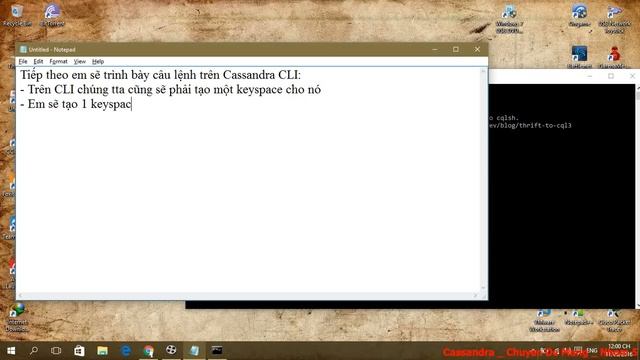Open Notepad File menu

pyautogui.click(x=23, y=61)
